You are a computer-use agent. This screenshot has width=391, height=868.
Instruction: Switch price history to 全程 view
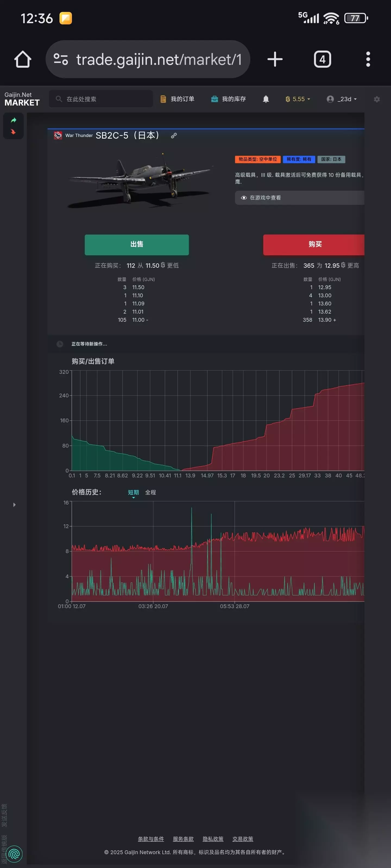click(x=150, y=492)
